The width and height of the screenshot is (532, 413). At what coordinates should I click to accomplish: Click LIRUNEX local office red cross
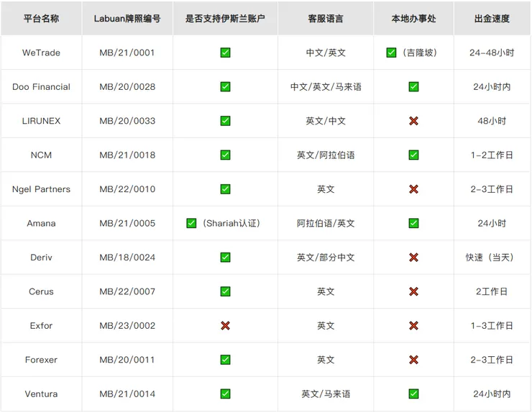point(413,121)
